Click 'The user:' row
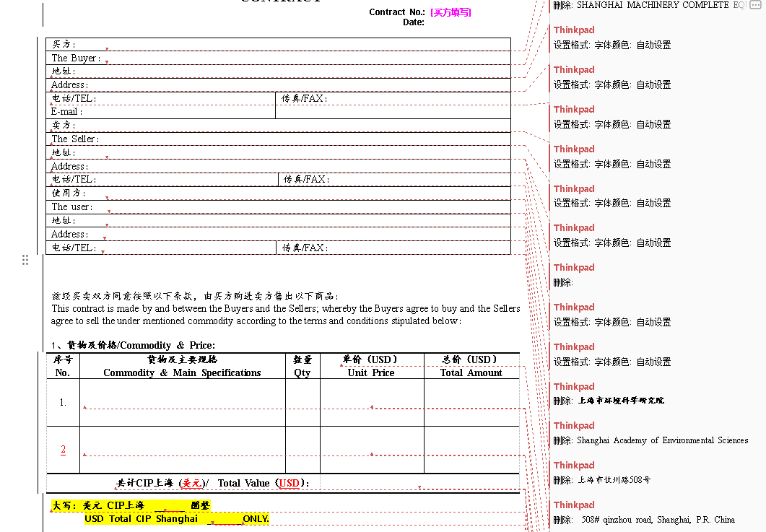Image resolution: width=766 pixels, height=532 pixels. tap(279, 207)
